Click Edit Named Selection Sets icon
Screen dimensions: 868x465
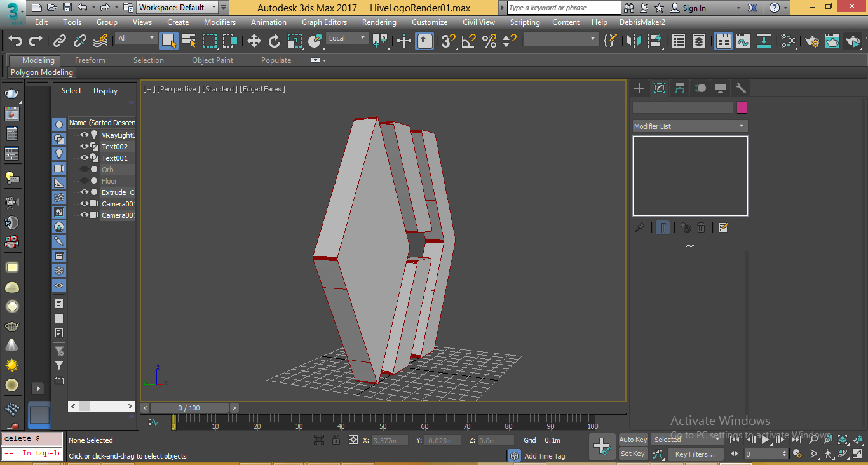click(x=609, y=41)
